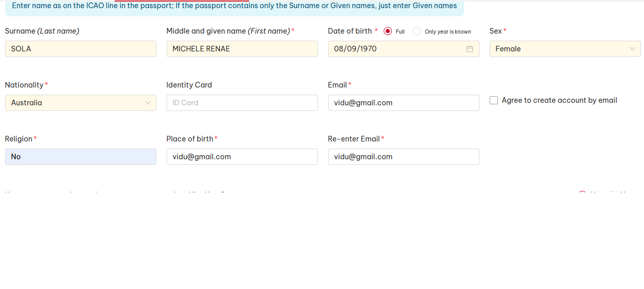This screenshot has height=289, width=644.
Task: Click the Agree to create account label text
Action: (559, 100)
